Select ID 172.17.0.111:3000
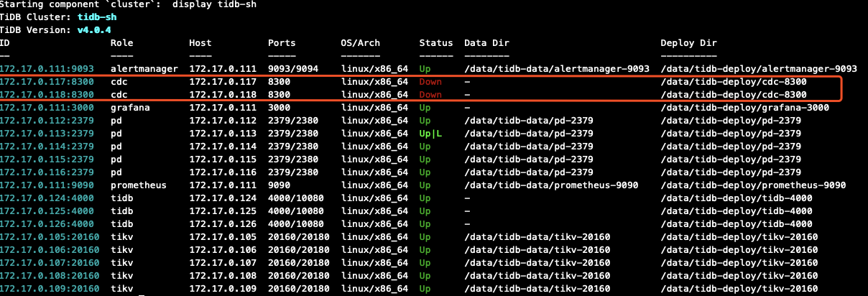The width and height of the screenshot is (868, 296). (x=47, y=108)
